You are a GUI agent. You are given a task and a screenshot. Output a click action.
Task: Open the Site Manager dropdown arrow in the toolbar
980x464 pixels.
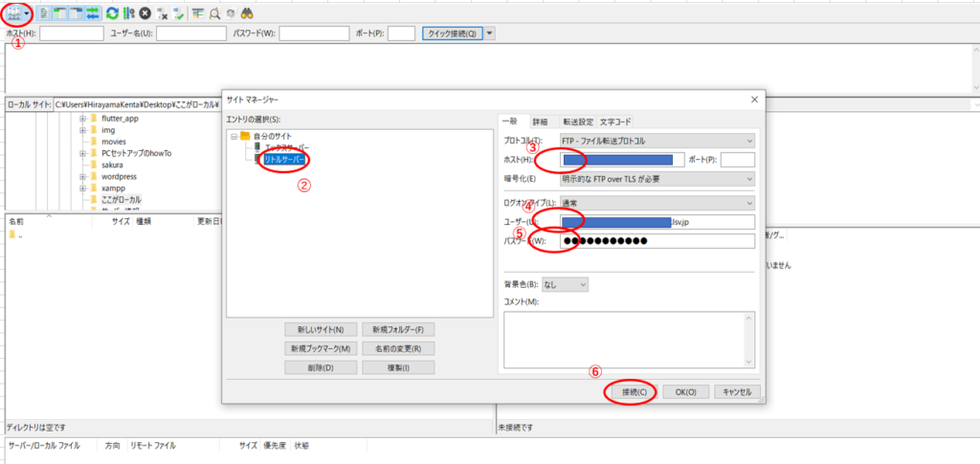pyautogui.click(x=25, y=13)
